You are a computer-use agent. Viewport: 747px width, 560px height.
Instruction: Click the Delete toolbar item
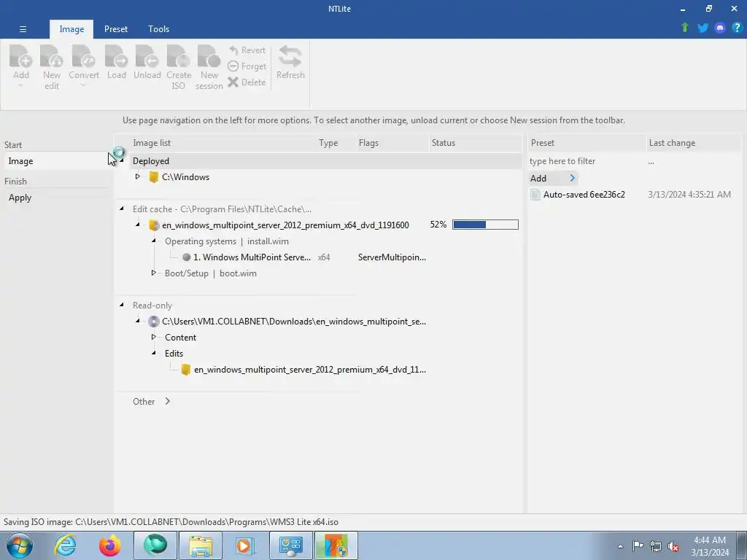[247, 82]
